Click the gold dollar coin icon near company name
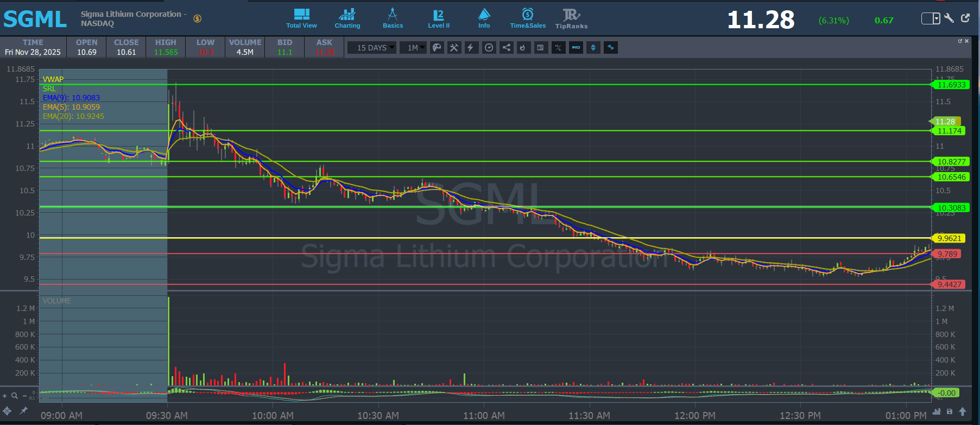The height and width of the screenshot is (425, 980). click(198, 18)
